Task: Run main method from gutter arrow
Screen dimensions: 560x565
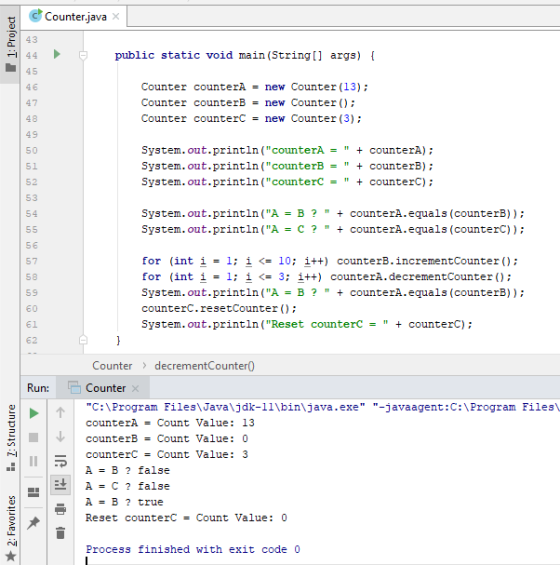Action: tap(57, 54)
